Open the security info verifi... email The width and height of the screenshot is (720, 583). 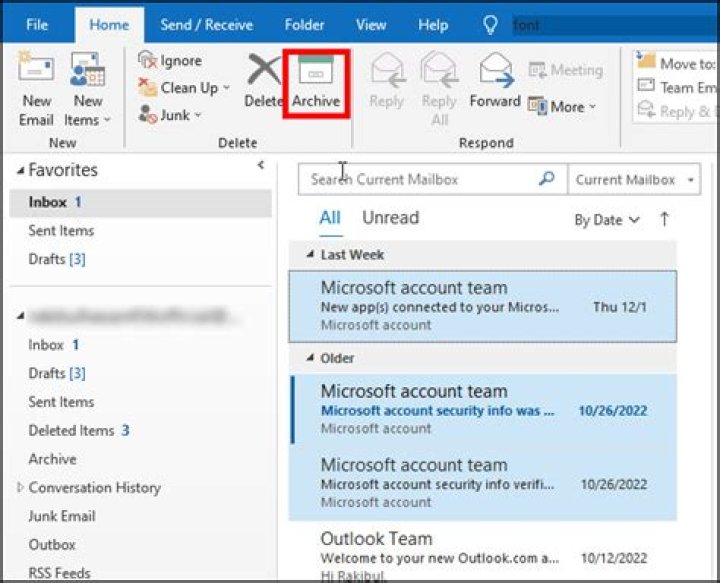coord(483,483)
